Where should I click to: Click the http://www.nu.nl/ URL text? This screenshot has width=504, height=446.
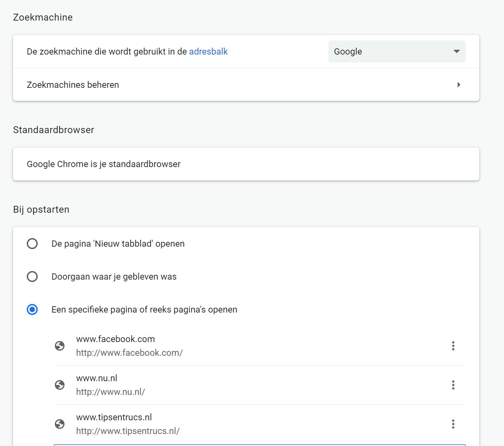coord(110,392)
